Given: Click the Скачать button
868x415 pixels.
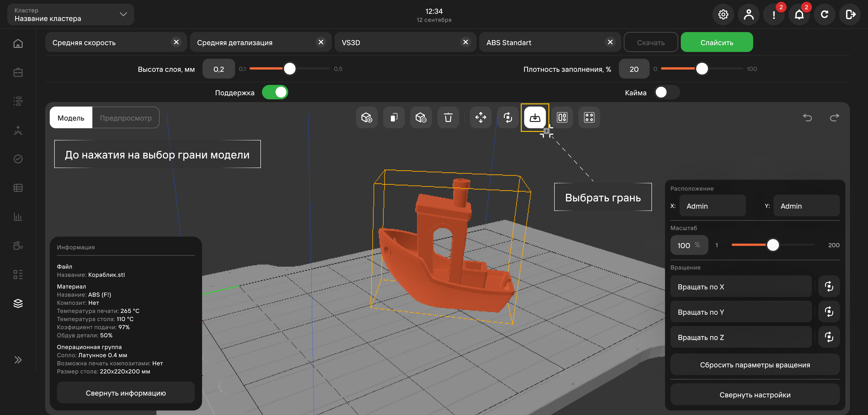Looking at the screenshot, I should point(651,42).
